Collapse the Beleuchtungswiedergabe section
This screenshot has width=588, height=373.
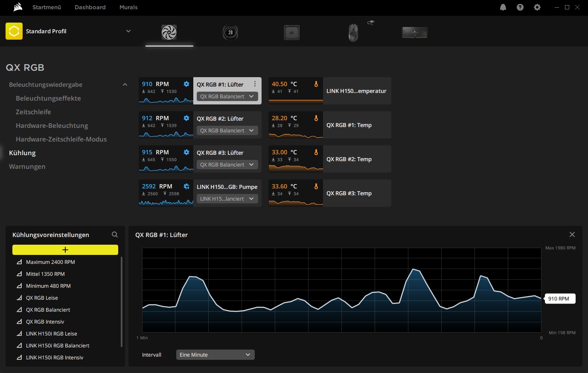[x=125, y=85]
